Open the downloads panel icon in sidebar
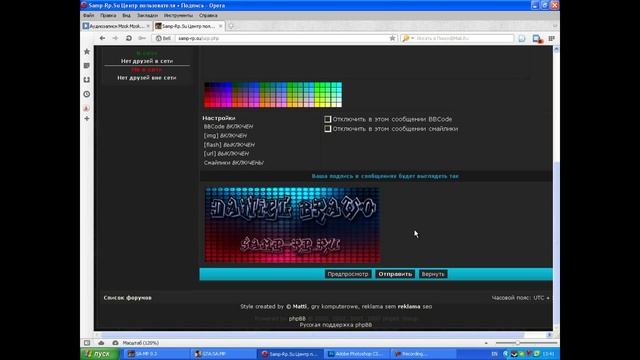This screenshot has width=640, height=360. click(x=87, y=80)
